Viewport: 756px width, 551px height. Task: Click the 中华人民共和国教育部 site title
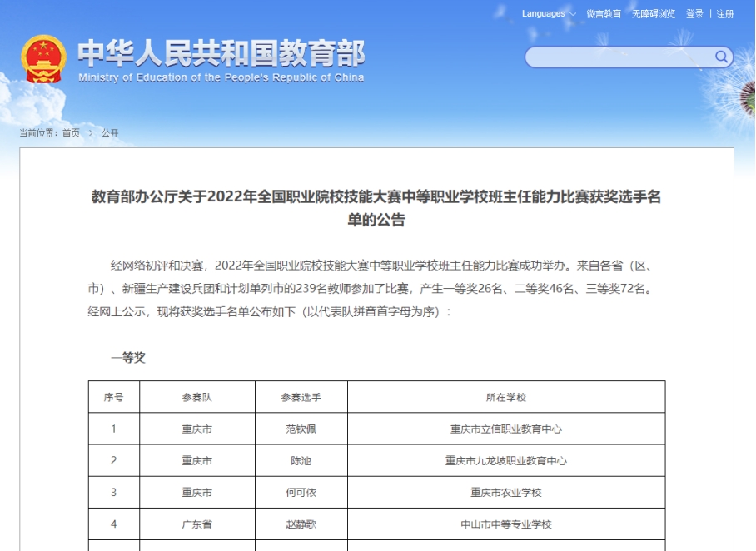221,54
